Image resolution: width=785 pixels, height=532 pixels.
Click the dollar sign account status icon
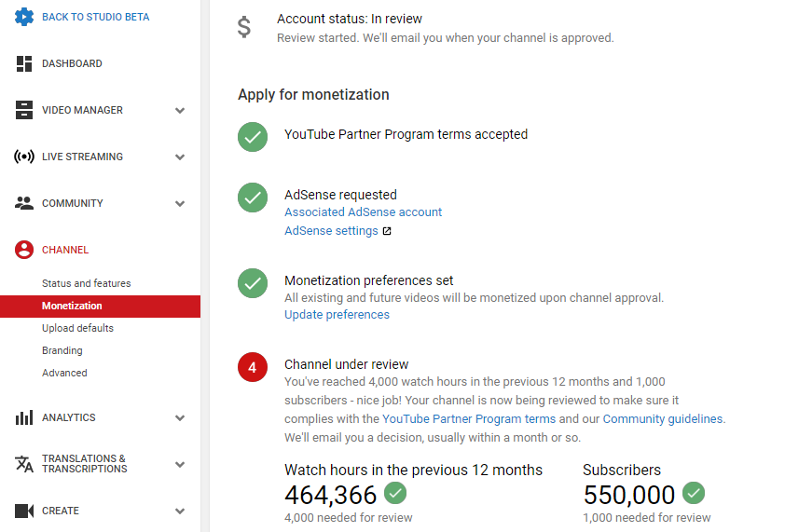click(x=244, y=27)
